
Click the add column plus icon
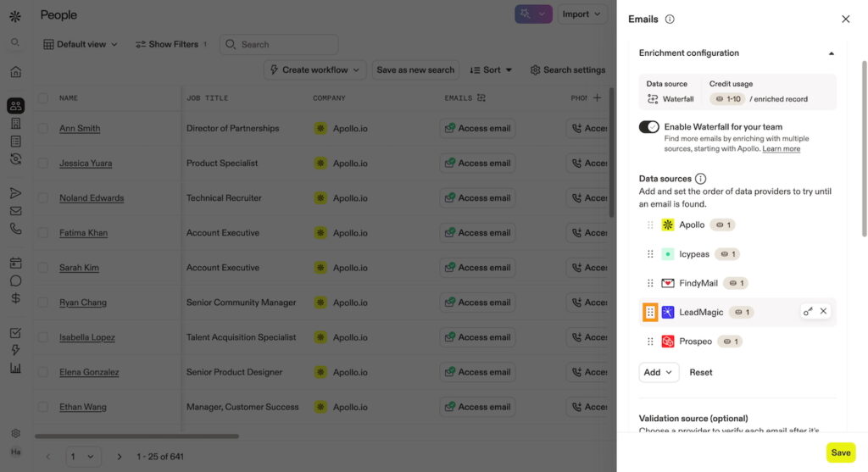pyautogui.click(x=597, y=98)
